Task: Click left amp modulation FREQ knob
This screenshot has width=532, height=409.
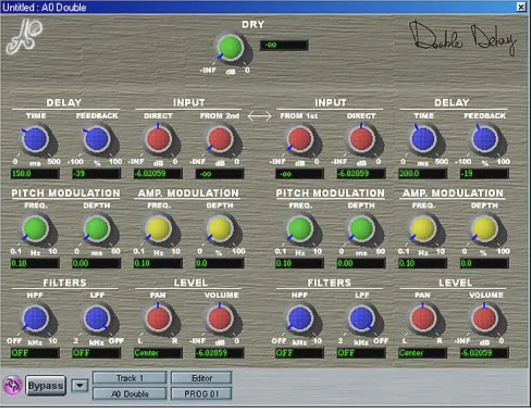Action: tap(158, 229)
